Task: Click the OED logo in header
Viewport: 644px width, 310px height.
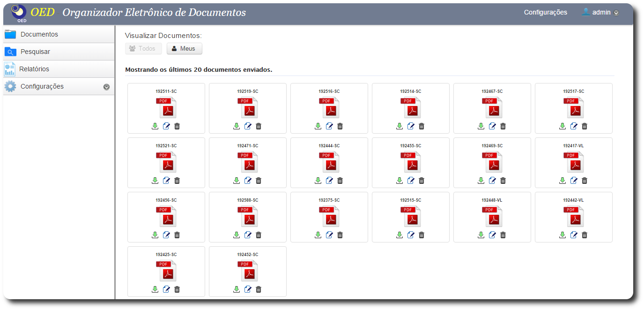Action: coord(19,13)
